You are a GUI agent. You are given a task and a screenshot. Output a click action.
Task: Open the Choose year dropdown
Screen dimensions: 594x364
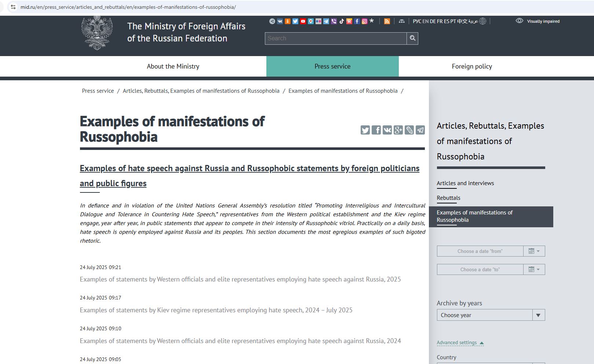[x=491, y=315]
